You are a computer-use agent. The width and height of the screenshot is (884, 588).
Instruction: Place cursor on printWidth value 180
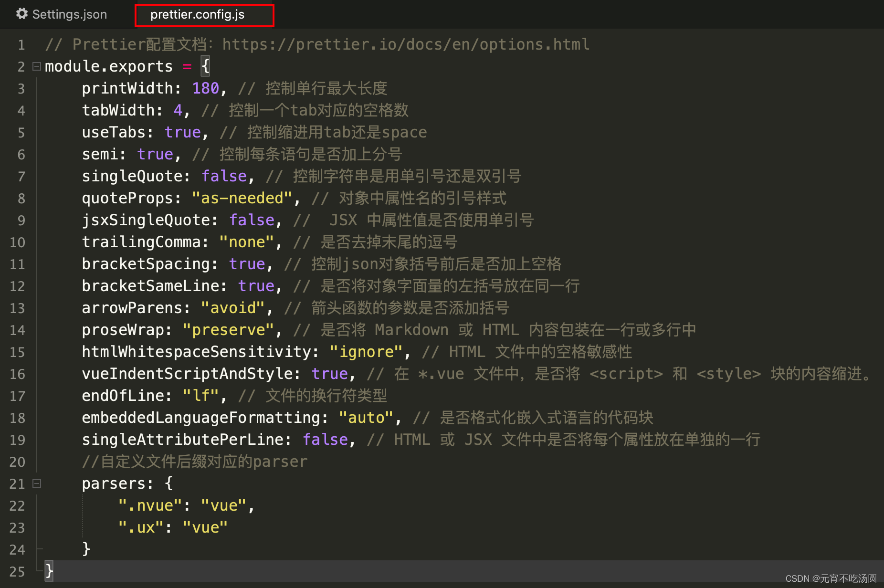[206, 88]
